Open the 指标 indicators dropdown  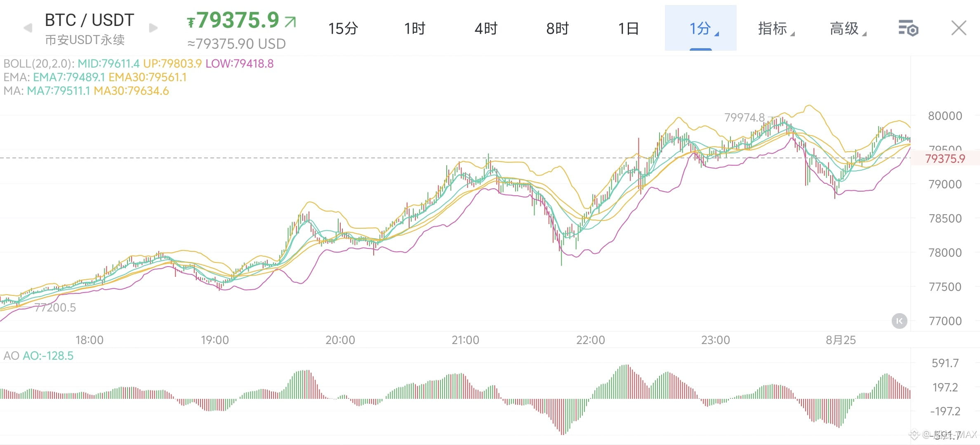click(x=776, y=28)
